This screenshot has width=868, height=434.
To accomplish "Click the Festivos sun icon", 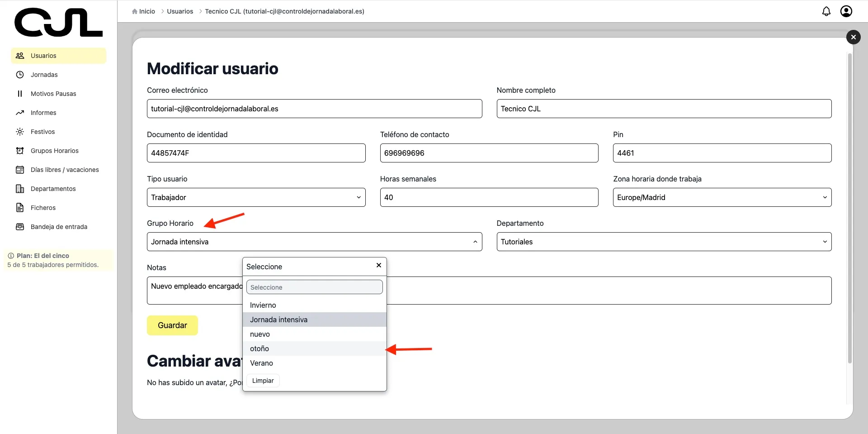I will 20,132.
